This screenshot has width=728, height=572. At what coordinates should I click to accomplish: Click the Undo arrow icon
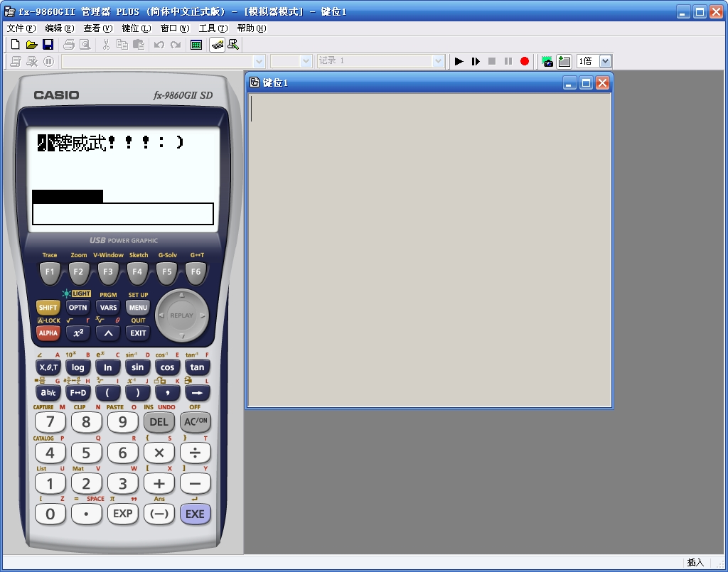pyautogui.click(x=159, y=45)
